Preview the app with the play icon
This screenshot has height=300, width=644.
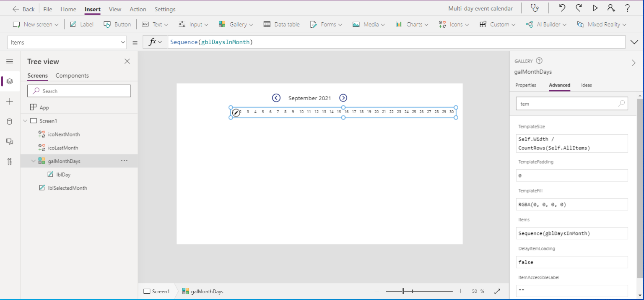tap(595, 8)
